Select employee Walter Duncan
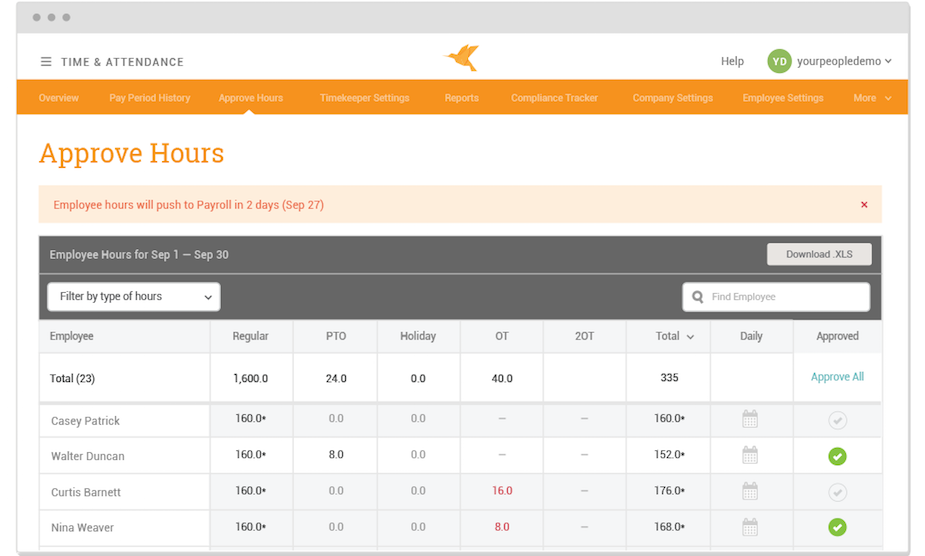This screenshot has height=556, width=925. (87, 456)
